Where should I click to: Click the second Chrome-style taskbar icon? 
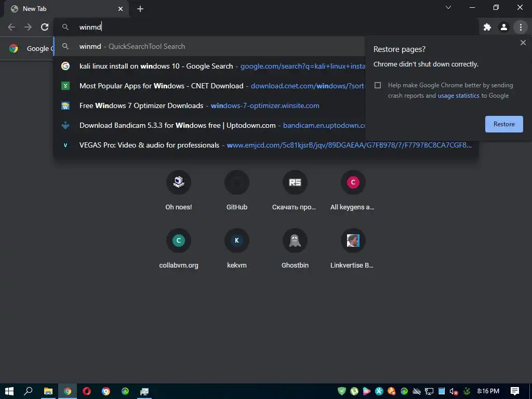106,391
